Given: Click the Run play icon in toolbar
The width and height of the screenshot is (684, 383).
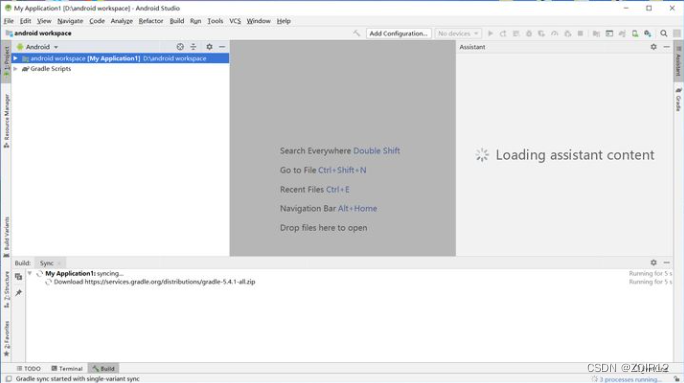Looking at the screenshot, I should coord(490,34).
